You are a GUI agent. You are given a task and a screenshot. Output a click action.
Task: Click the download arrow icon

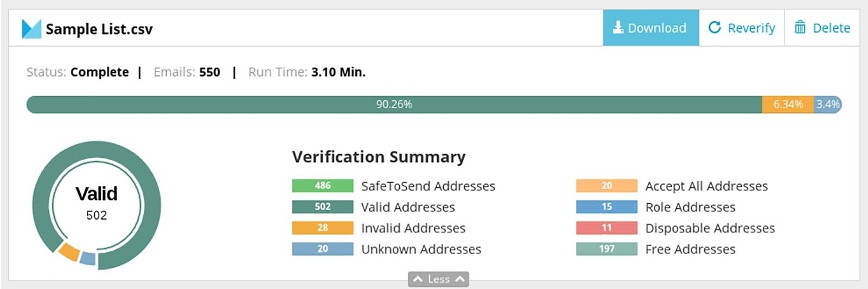click(x=617, y=27)
